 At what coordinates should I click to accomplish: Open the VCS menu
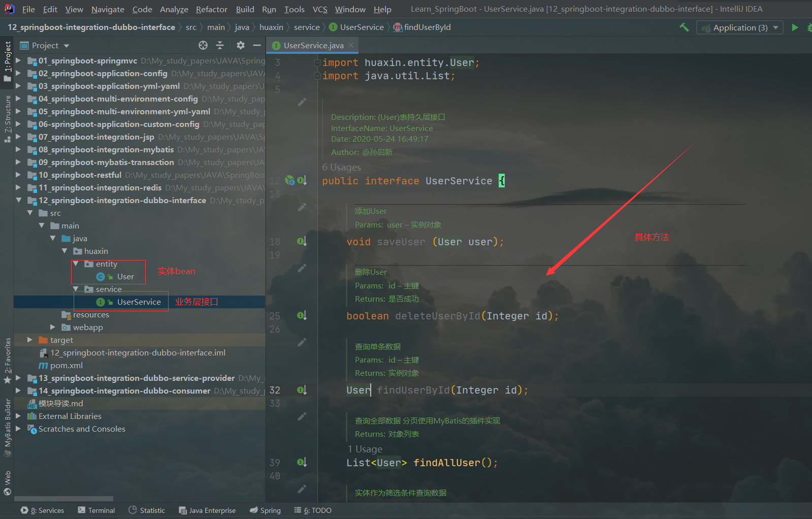[320, 9]
